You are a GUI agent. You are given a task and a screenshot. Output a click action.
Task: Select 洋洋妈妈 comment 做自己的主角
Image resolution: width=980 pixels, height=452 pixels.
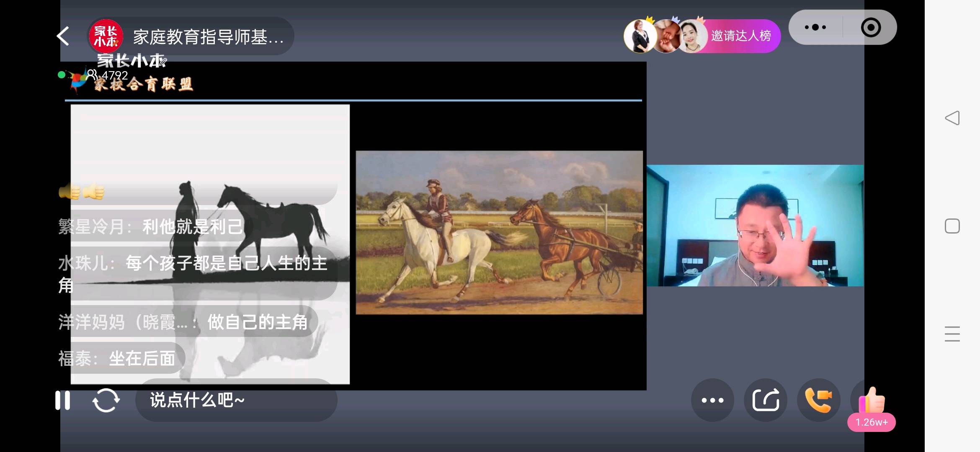pos(188,322)
